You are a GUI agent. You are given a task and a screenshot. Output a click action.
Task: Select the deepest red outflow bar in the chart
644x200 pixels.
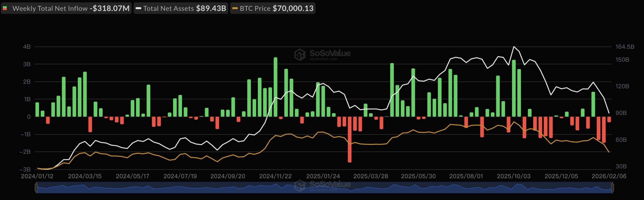pyautogui.click(x=350, y=140)
